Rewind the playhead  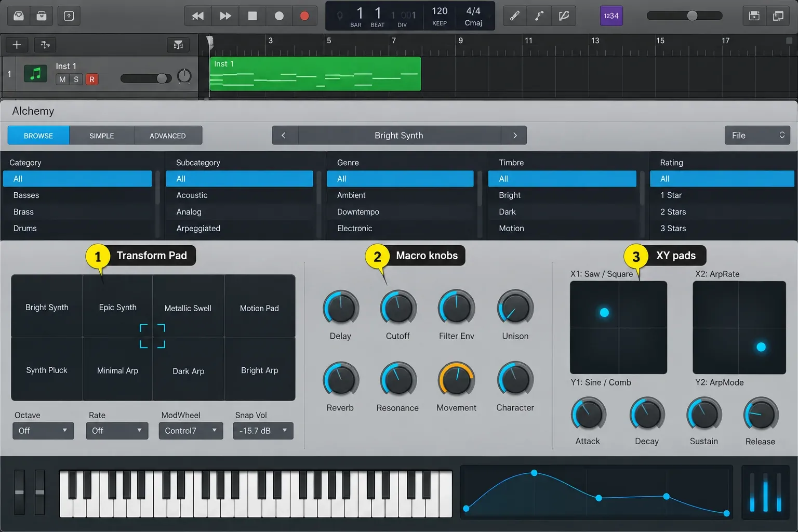(x=198, y=16)
